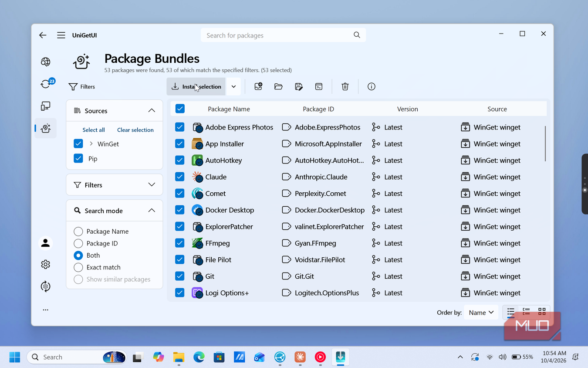Viewport: 588px width, 368px height.
Task: Deselect the Claude package checkbox
Action: 180,177
